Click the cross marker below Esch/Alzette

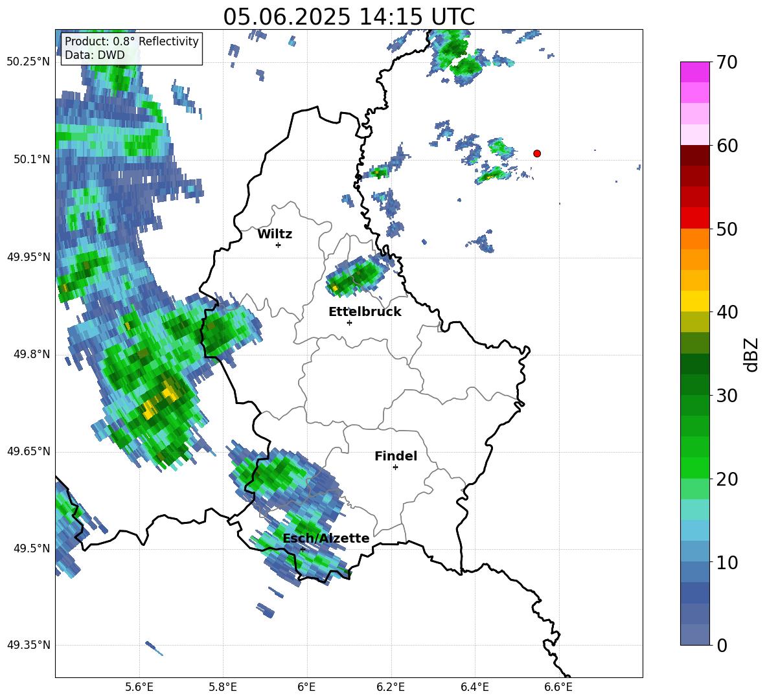pyautogui.click(x=303, y=549)
